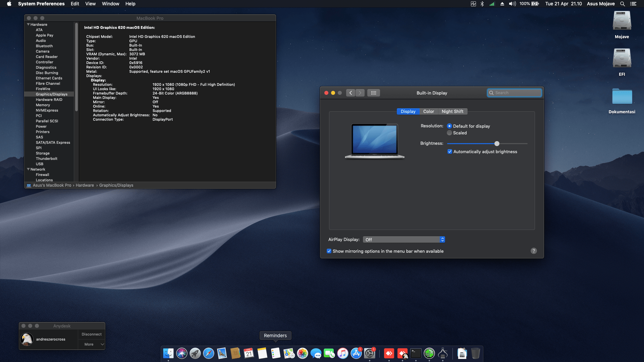The image size is (644, 362).
Task: Switch to the Color tab
Action: pyautogui.click(x=428, y=111)
